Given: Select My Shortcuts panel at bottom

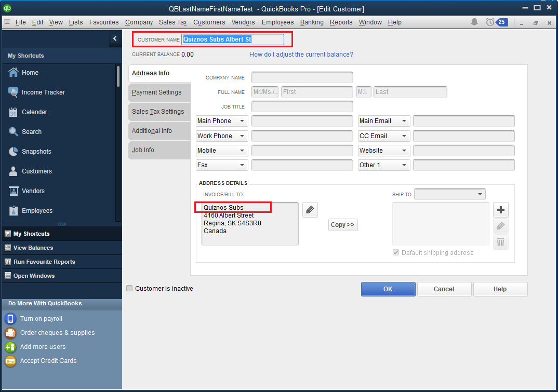Looking at the screenshot, I should pos(62,234).
